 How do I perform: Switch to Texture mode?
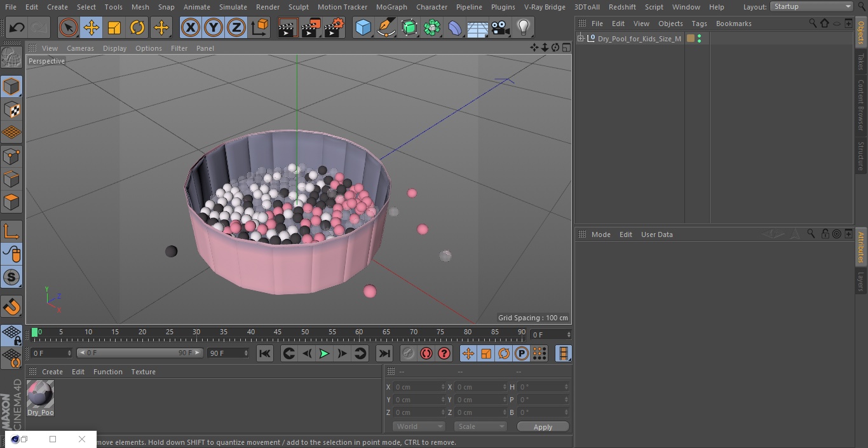(x=11, y=110)
